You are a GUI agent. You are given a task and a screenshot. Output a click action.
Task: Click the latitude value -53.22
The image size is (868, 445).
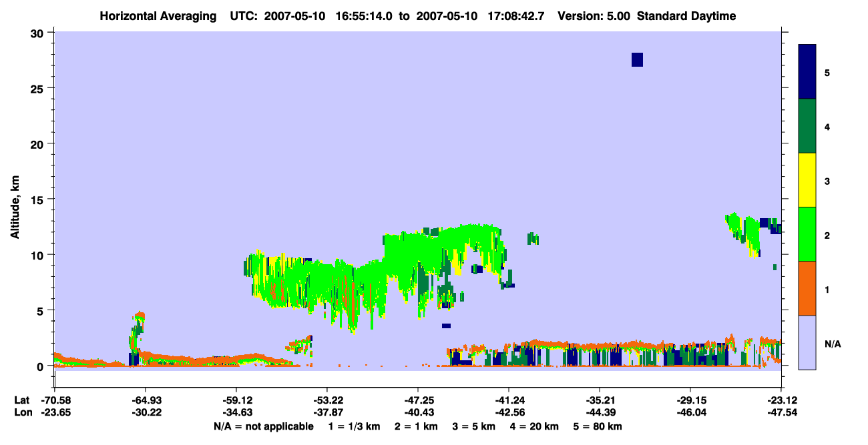click(x=327, y=400)
